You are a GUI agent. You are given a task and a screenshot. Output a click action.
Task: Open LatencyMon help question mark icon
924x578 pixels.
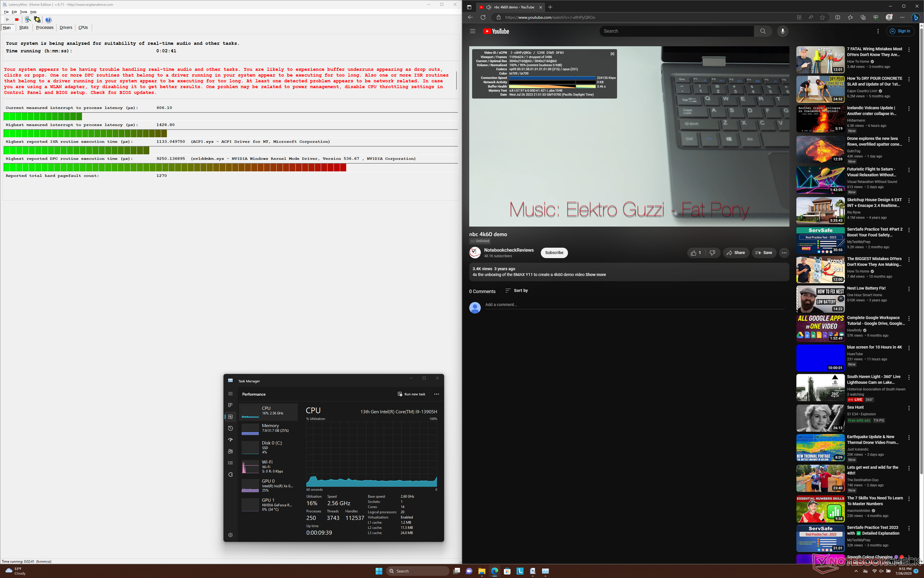[48, 20]
